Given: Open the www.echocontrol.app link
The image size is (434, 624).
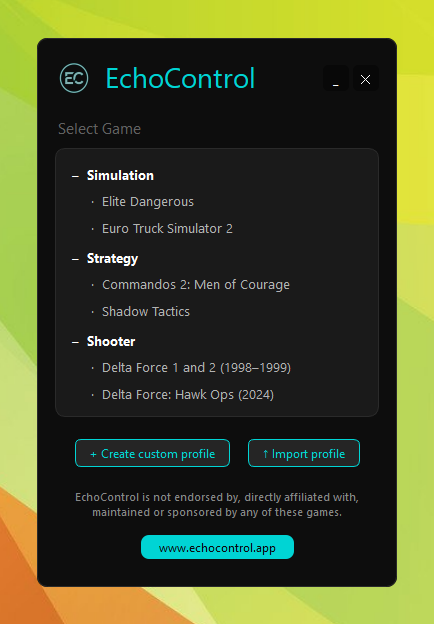Looking at the screenshot, I should click(x=217, y=548).
